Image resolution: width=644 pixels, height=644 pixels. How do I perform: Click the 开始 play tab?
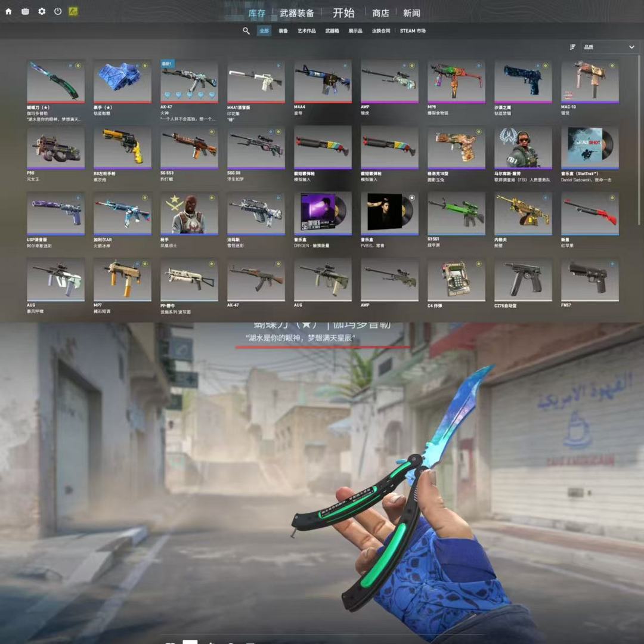343,13
